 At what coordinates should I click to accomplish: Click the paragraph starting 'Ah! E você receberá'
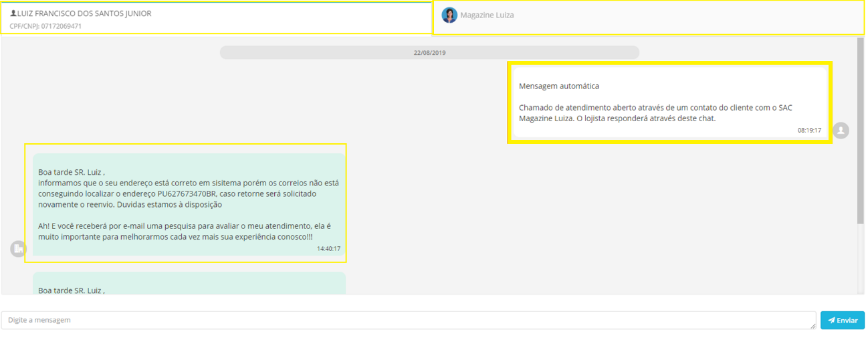pos(185,232)
